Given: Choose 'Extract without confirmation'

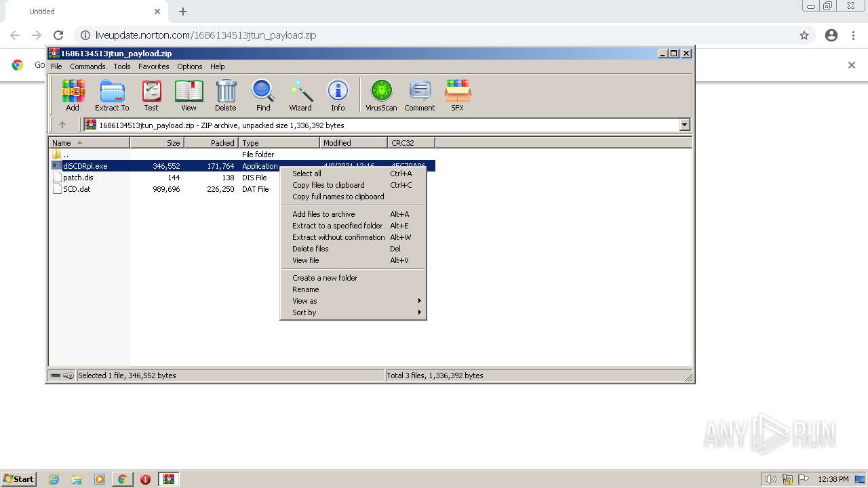Looking at the screenshot, I should [x=353, y=237].
